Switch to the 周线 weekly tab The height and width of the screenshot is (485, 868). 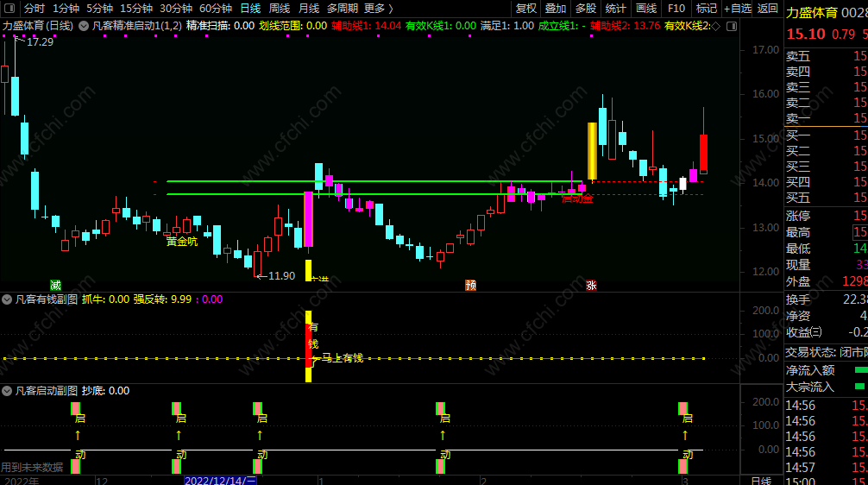[x=280, y=9]
